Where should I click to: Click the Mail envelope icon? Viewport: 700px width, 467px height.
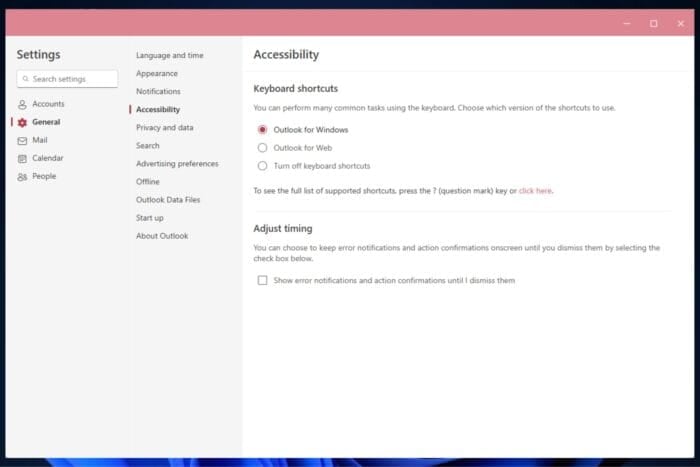(22, 141)
